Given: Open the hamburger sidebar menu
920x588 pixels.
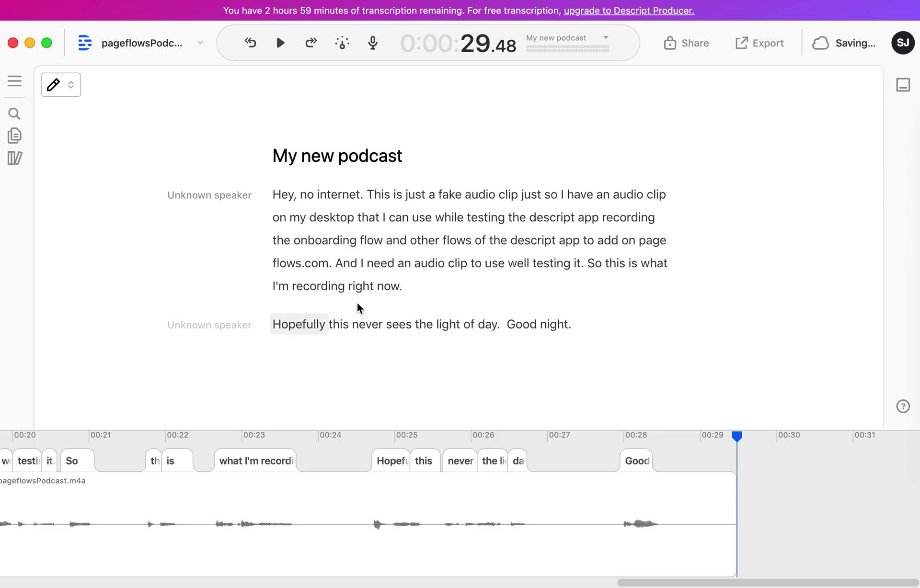Looking at the screenshot, I should point(14,81).
